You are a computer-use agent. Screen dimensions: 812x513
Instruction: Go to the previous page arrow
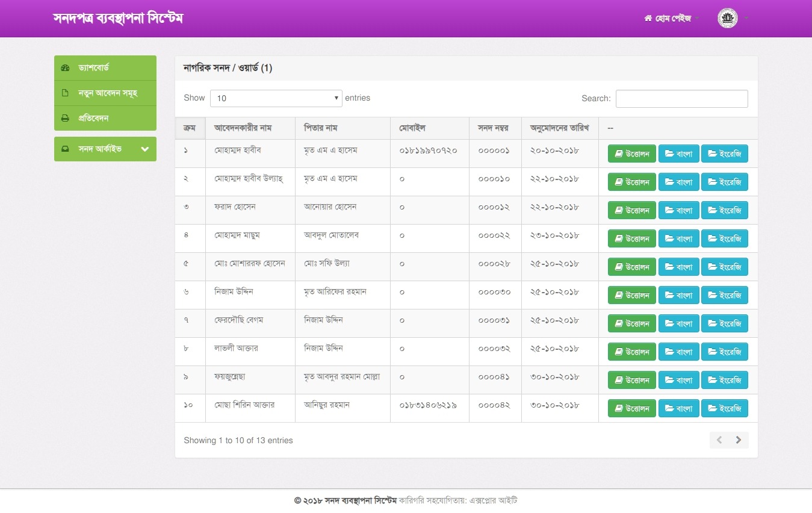tap(719, 440)
